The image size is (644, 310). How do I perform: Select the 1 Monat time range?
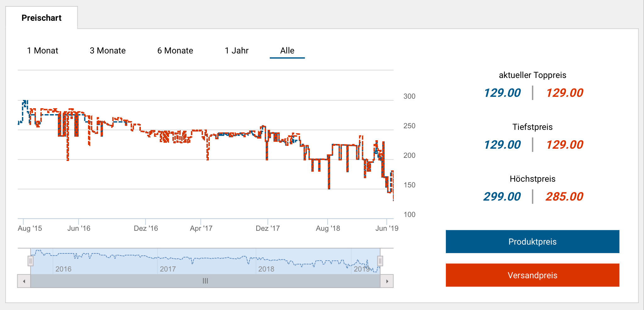click(42, 51)
